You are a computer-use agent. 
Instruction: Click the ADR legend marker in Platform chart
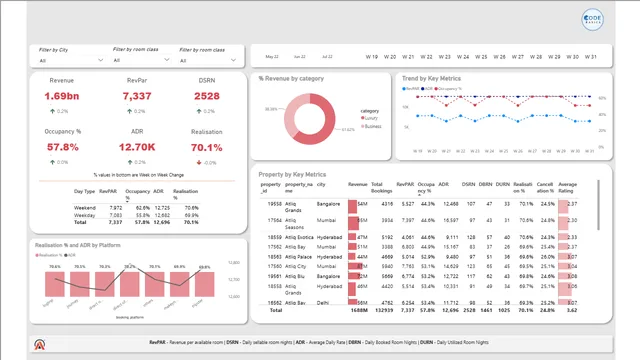pos(66,255)
